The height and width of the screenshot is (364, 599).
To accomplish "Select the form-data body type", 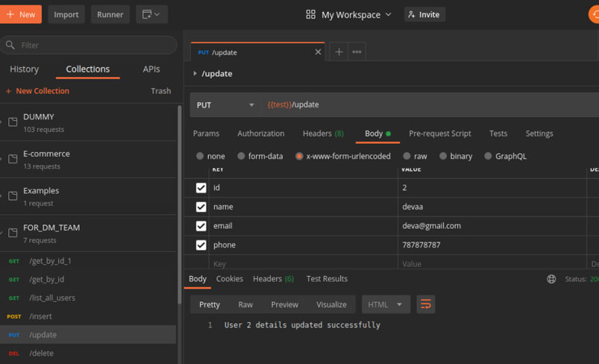I will pos(241,156).
